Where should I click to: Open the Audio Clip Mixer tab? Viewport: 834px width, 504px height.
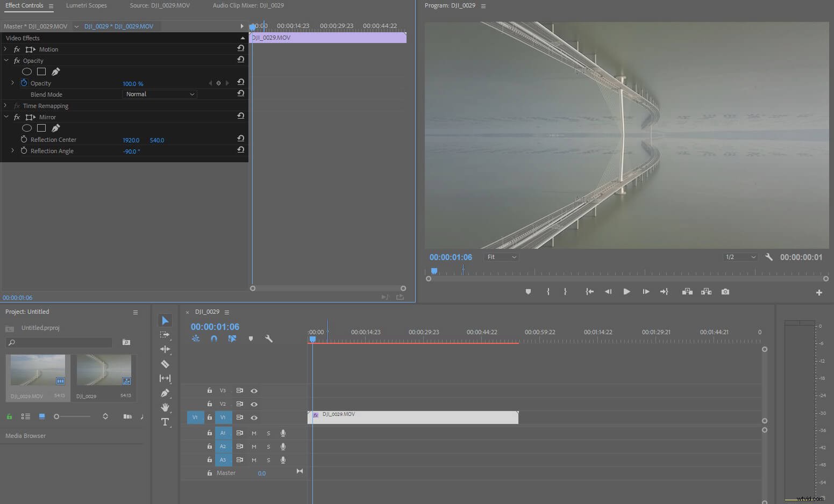248,5
